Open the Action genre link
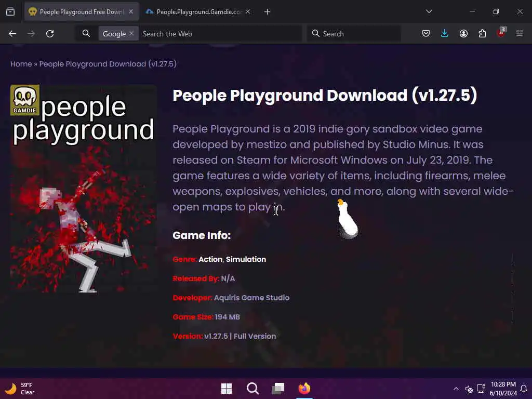Viewport: 532px width, 399px height. pyautogui.click(x=210, y=259)
